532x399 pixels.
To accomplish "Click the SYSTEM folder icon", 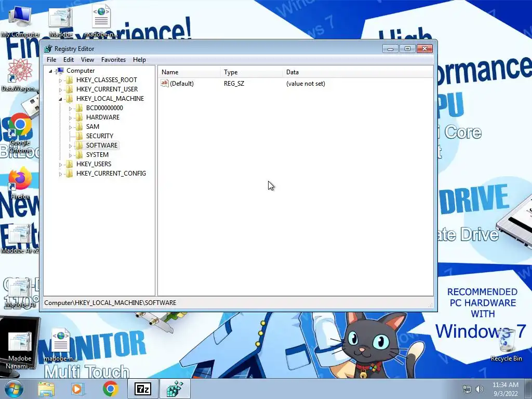I will pos(79,155).
